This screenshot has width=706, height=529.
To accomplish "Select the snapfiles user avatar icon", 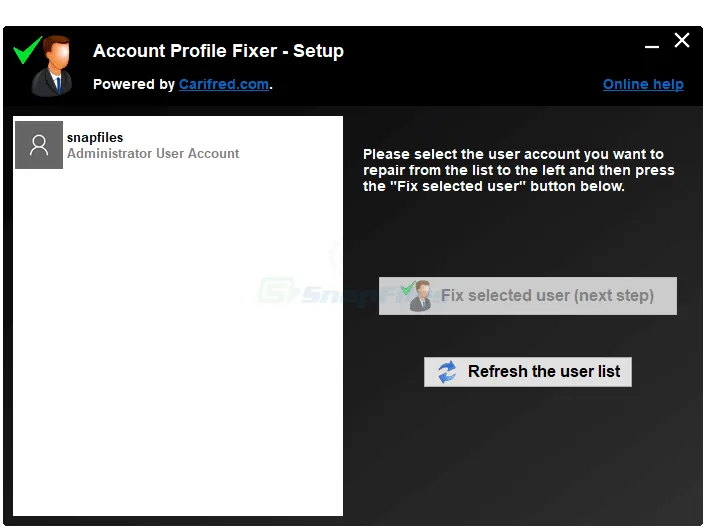I will pyautogui.click(x=39, y=145).
